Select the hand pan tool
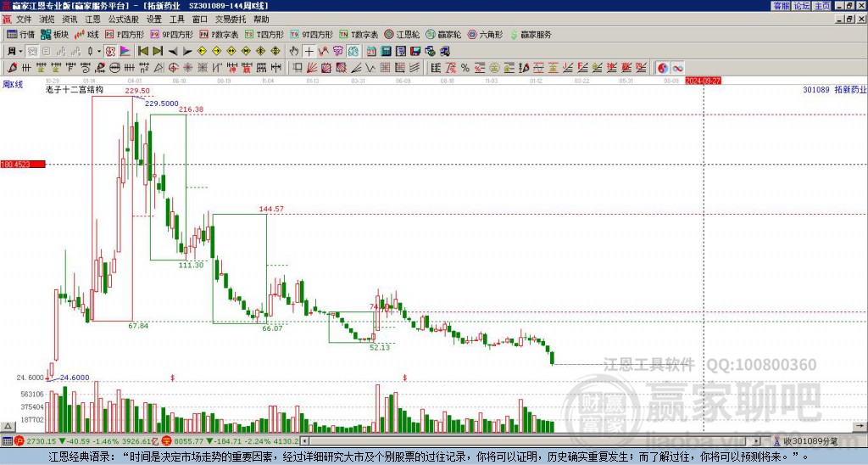 [294, 52]
